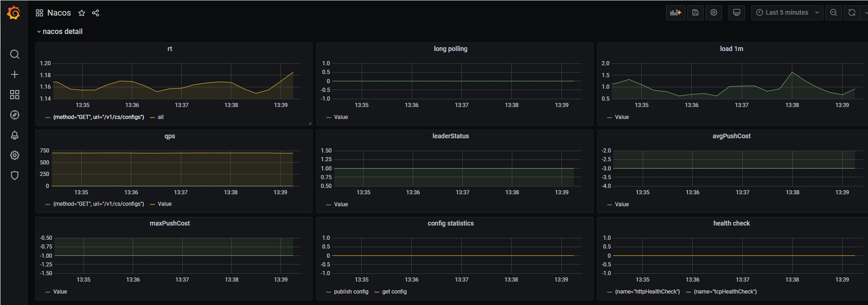Star the Nacos dashboard
868x305 pixels.
tap(82, 13)
